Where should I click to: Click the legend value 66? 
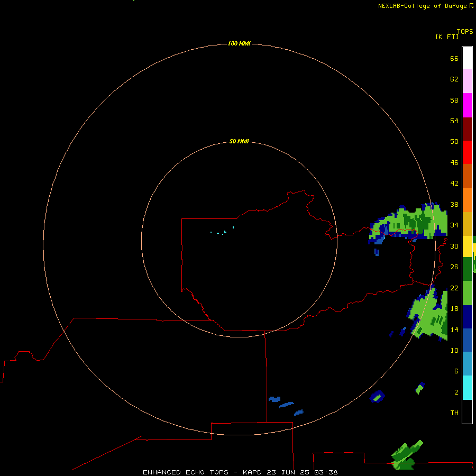coord(454,58)
